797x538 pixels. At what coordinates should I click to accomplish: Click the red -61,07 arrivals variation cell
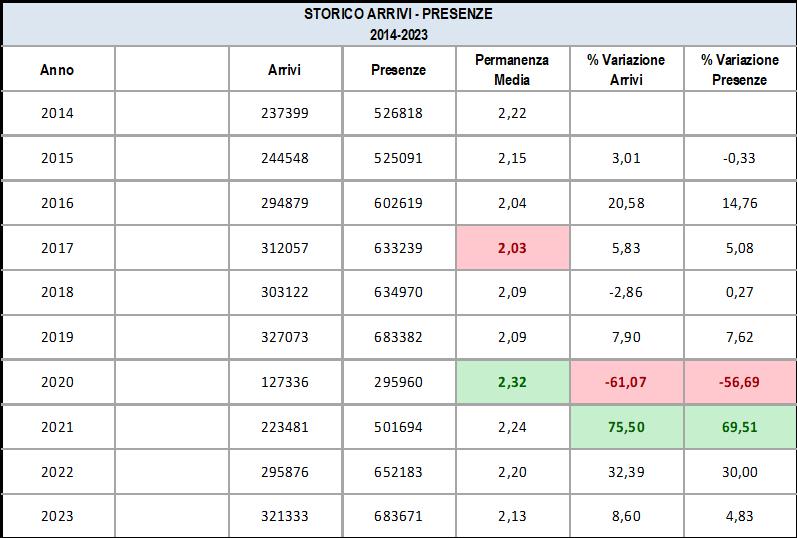point(625,382)
